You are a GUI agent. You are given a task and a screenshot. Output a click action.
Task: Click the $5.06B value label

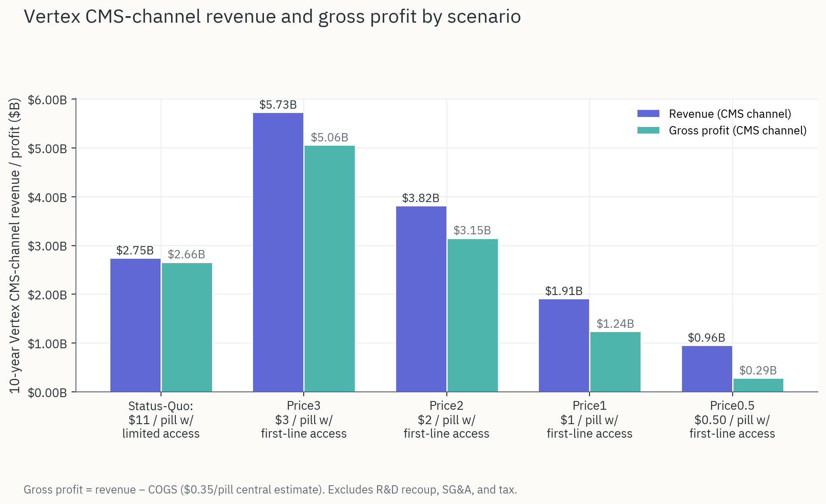click(x=329, y=137)
